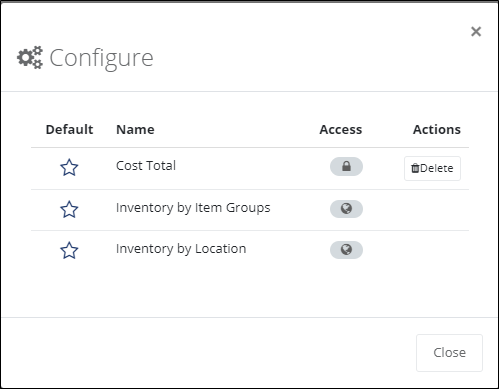Click the Actions column header
499x389 pixels.
pos(437,129)
